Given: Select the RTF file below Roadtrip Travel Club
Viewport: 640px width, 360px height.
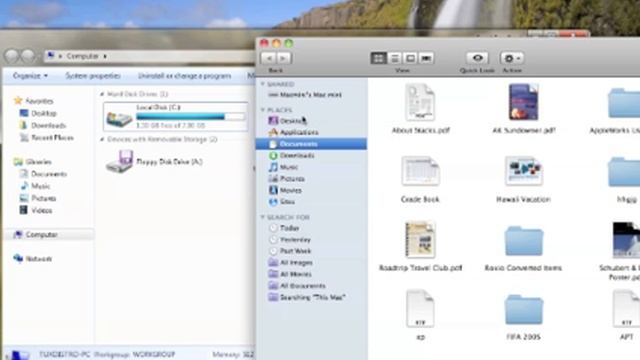Looking at the screenshot, I should pos(420,314).
